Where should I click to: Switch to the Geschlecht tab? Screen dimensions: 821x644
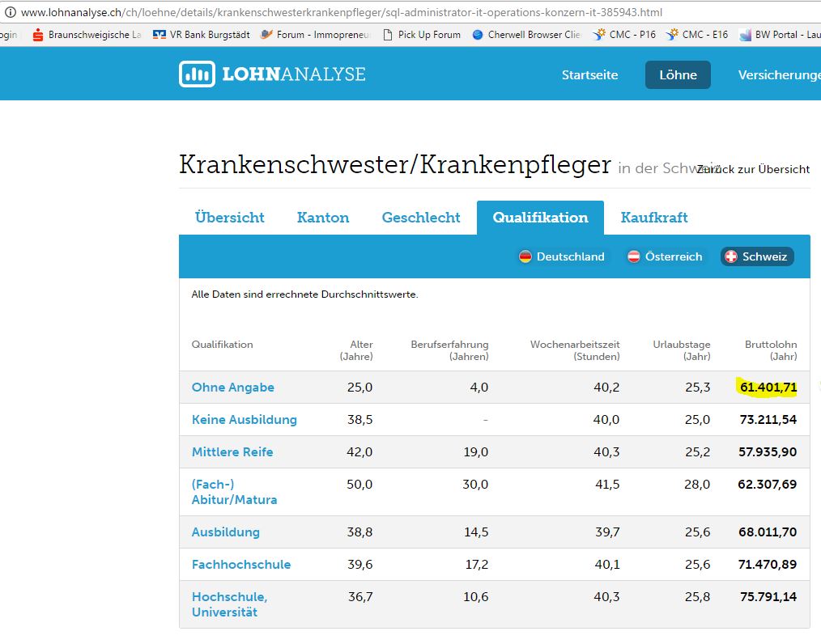(421, 217)
